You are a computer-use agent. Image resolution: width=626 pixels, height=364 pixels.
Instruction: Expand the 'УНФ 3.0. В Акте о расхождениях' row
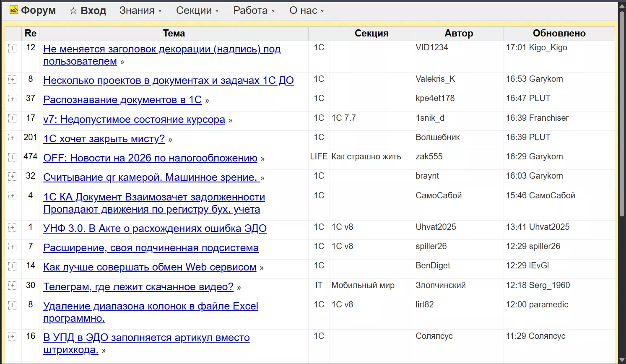coord(12,228)
